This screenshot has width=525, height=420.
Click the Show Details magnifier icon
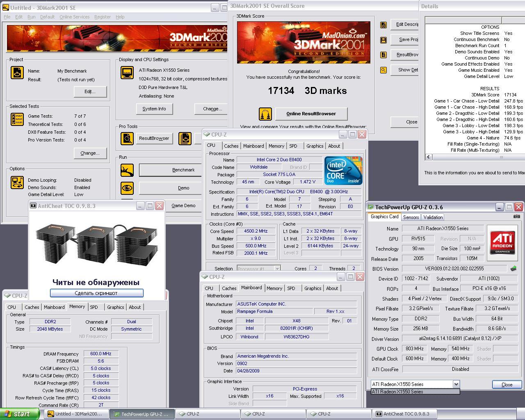pyautogui.click(x=383, y=70)
